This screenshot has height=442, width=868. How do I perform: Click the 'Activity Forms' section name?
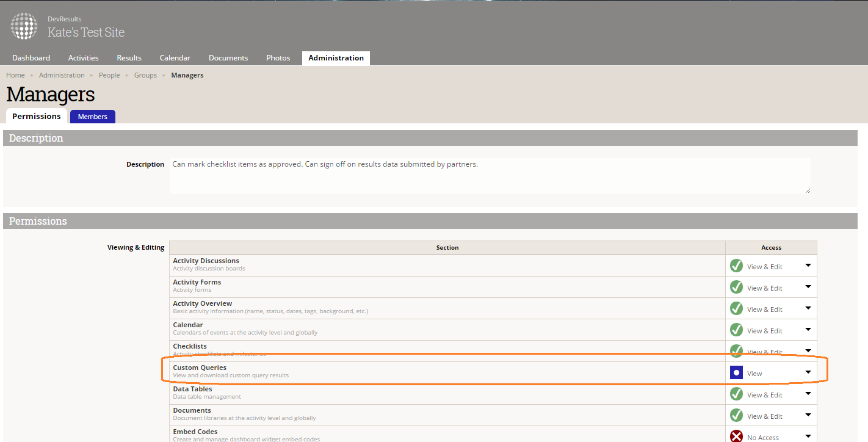pyautogui.click(x=197, y=282)
